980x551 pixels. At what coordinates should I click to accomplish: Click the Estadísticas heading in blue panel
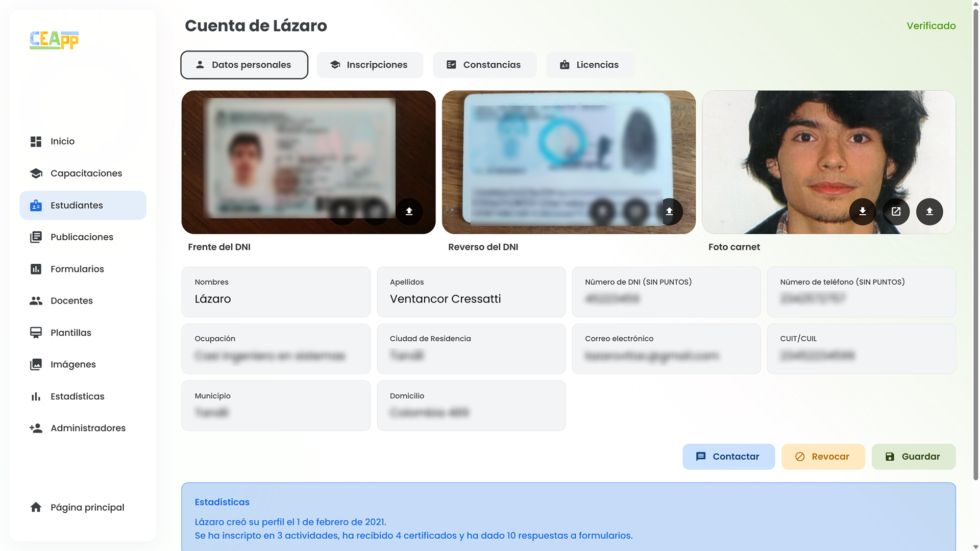click(x=222, y=502)
